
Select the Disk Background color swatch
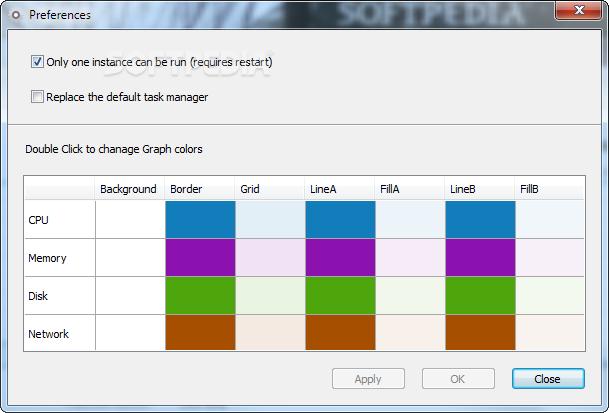[130, 296]
